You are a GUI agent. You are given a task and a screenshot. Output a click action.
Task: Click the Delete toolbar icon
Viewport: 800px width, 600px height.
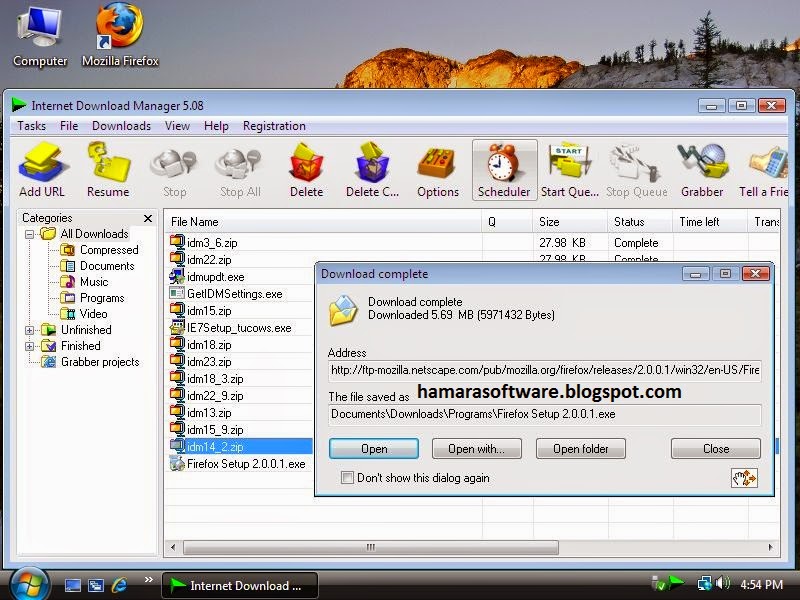306,170
